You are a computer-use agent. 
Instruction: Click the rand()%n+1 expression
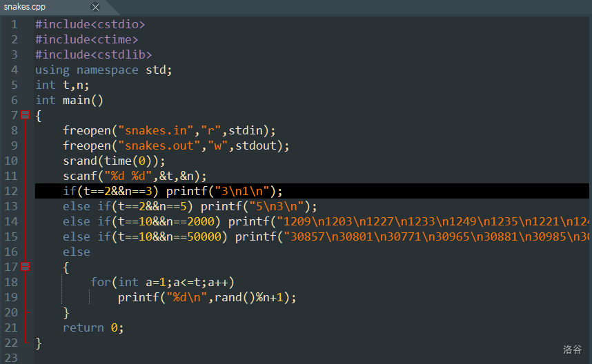pos(255,297)
